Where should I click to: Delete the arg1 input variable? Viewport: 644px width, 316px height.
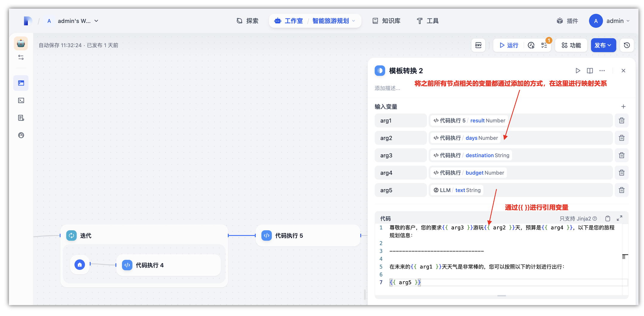(622, 121)
